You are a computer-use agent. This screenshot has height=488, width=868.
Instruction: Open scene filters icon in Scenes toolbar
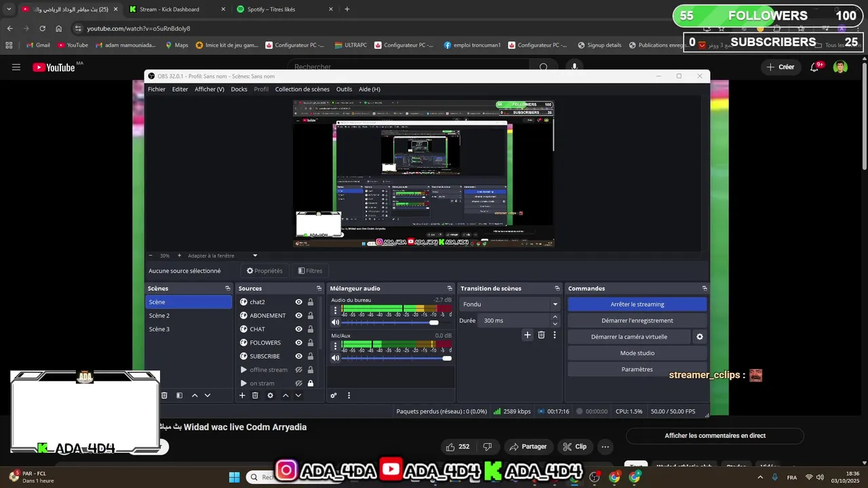[x=179, y=395]
